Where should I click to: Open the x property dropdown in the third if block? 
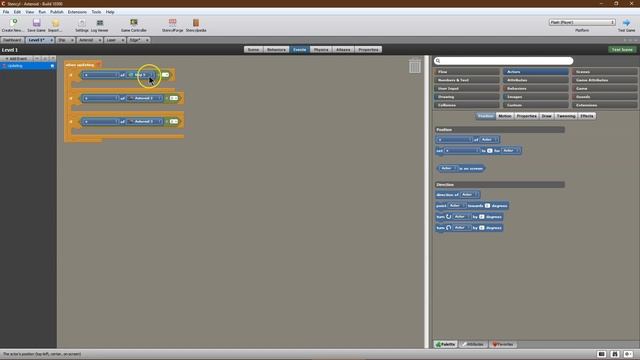(x=101, y=121)
